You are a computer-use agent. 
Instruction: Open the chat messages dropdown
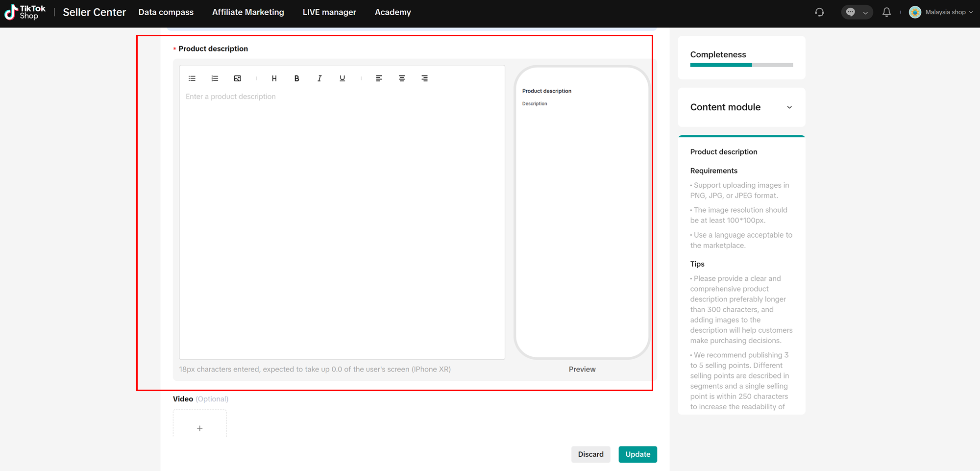[x=857, y=12]
